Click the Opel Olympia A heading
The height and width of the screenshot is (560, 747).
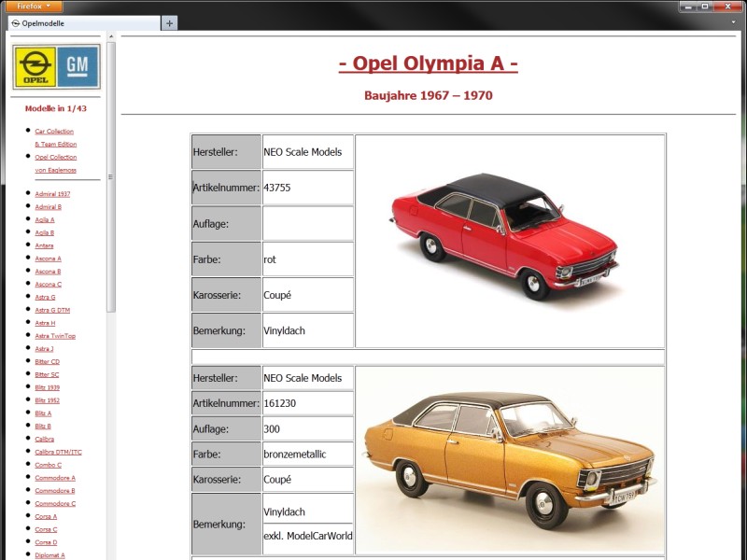[428, 63]
